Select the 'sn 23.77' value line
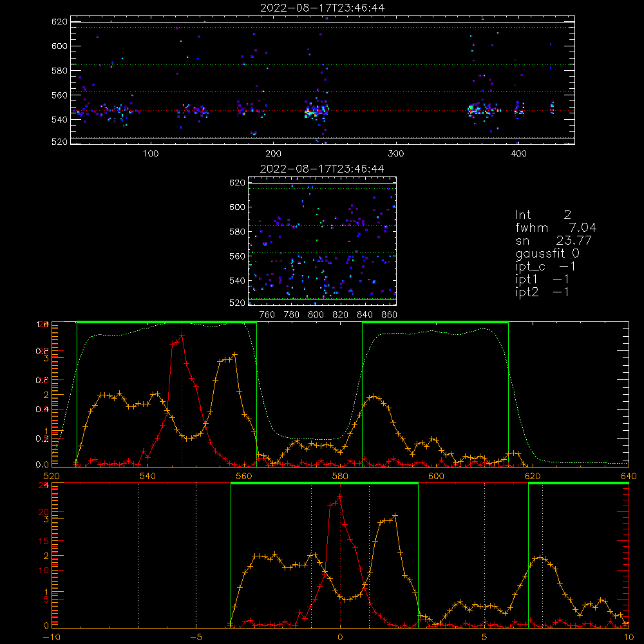 [x=553, y=240]
